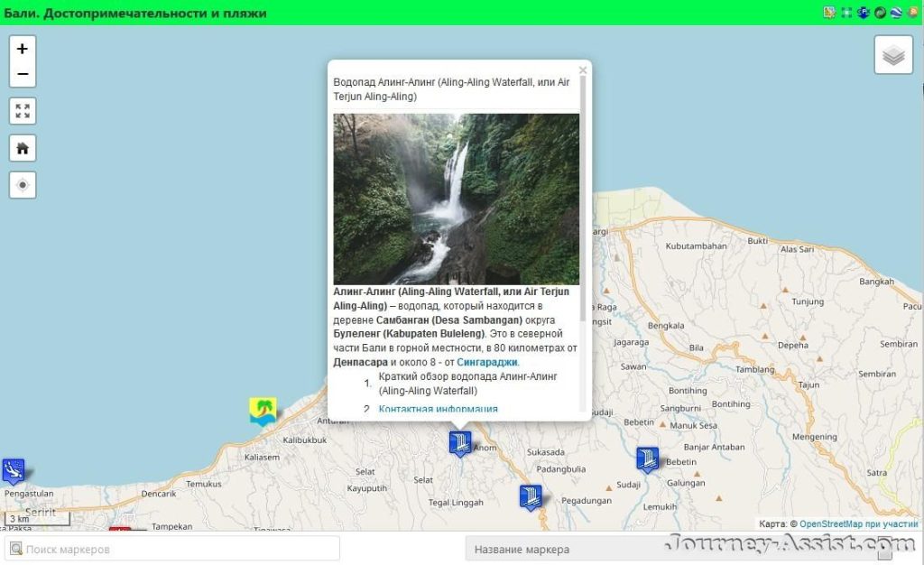Click the Tamblang label on map

[755, 369]
